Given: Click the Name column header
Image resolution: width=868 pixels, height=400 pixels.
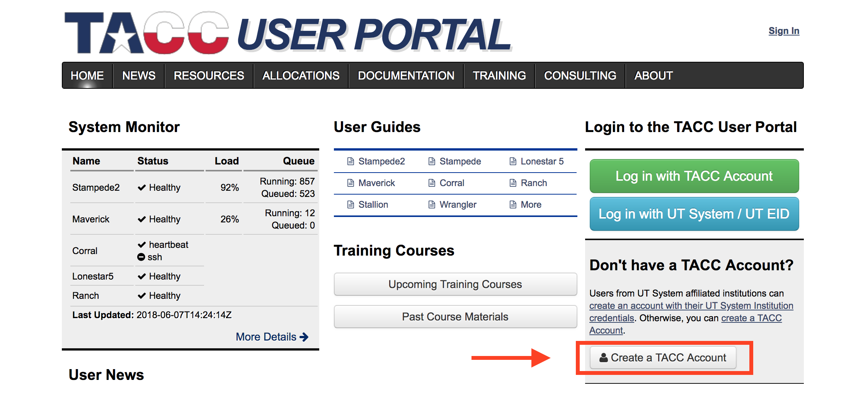Looking at the screenshot, I should tap(86, 161).
